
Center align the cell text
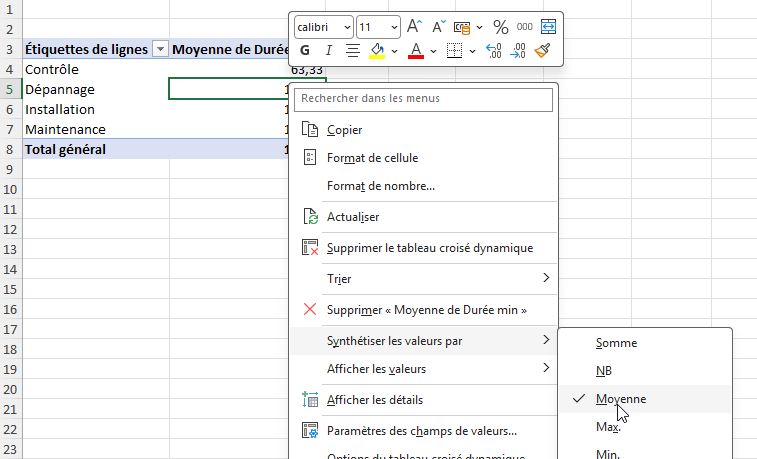pyautogui.click(x=353, y=50)
